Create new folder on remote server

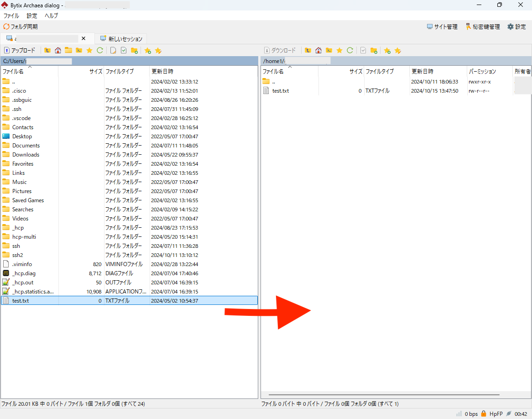click(x=374, y=50)
